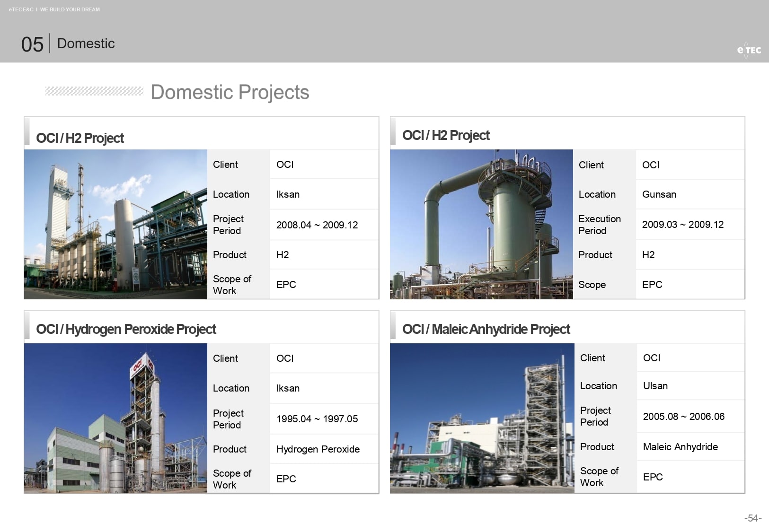Select the section number '05'

click(32, 44)
